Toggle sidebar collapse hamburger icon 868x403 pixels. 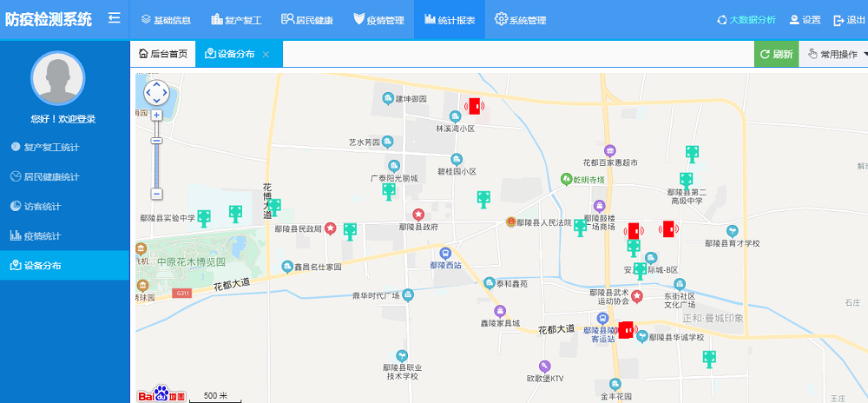114,19
